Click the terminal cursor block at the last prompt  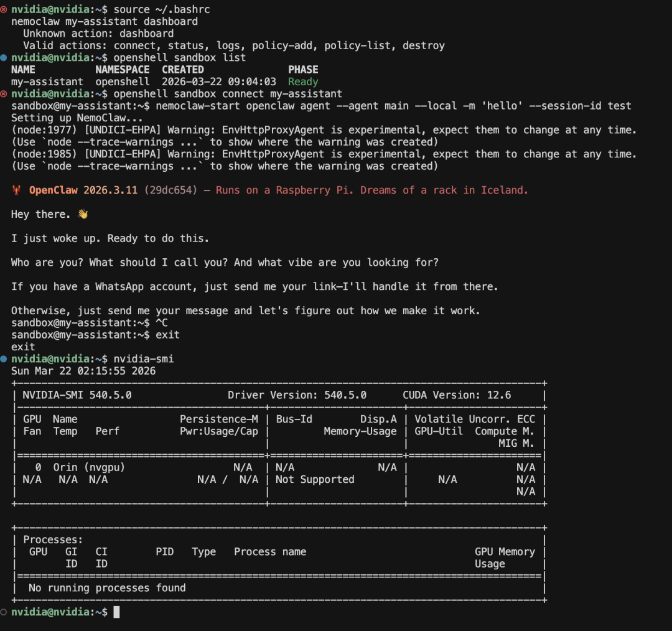[x=116, y=612]
